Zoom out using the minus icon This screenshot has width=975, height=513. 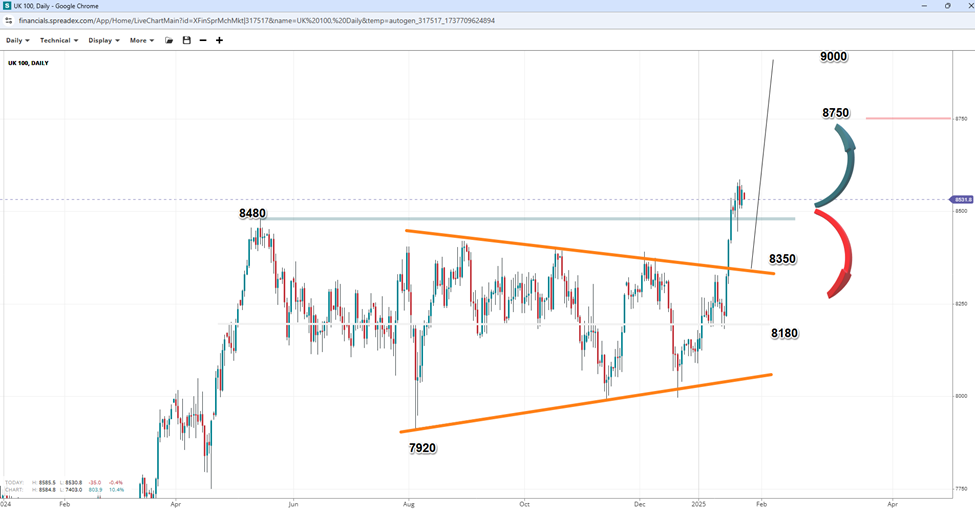click(203, 41)
